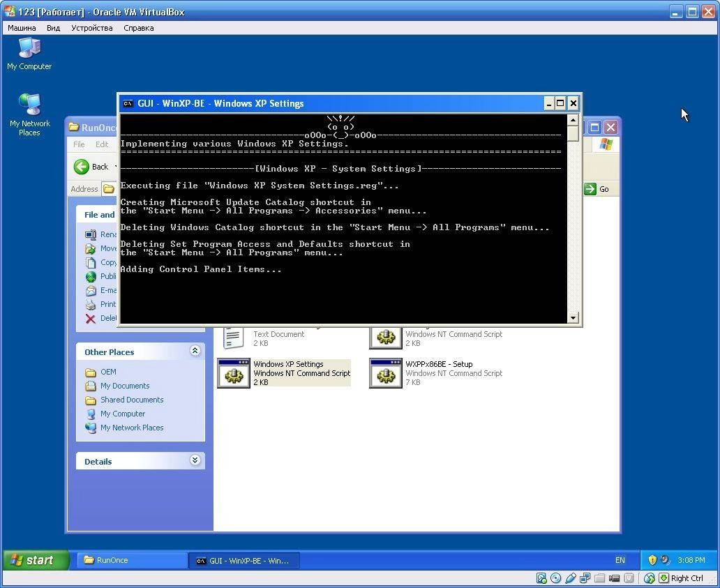Minimize the console window
Viewport: 720px width, 588px height.
click(549, 104)
